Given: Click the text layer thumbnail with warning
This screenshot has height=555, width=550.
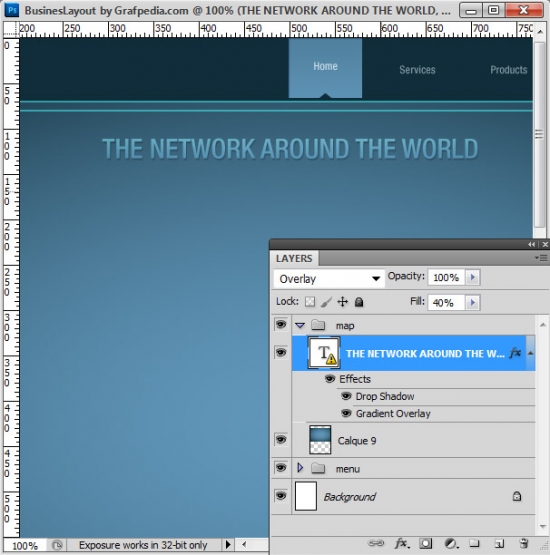Looking at the screenshot, I should [x=324, y=353].
